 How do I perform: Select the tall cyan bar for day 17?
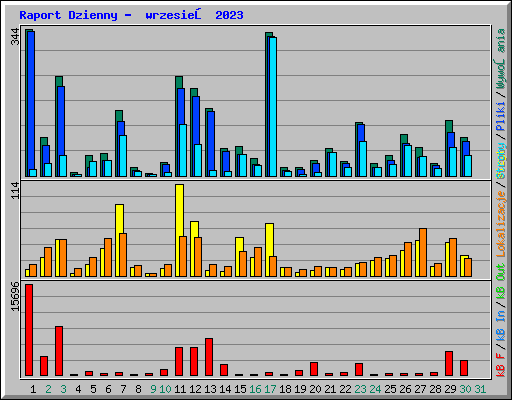coord(273,107)
